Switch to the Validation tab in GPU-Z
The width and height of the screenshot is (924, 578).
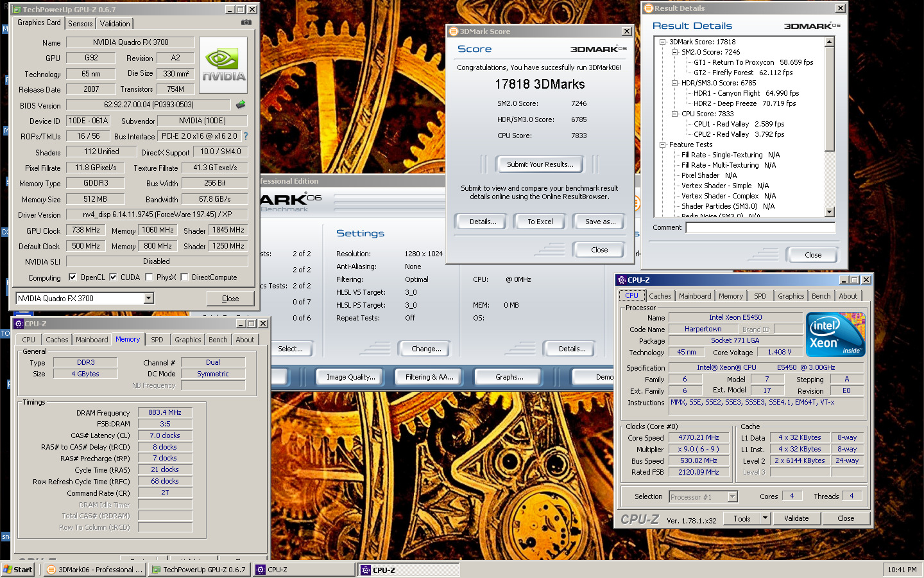(115, 23)
